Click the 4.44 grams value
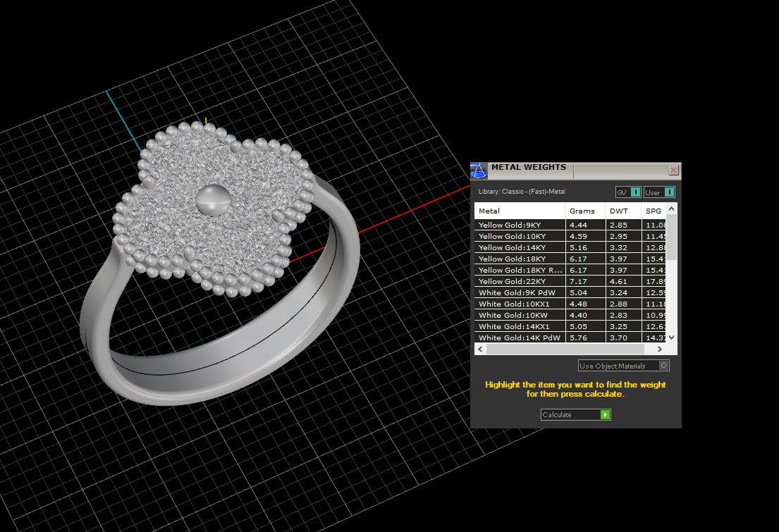Viewport: 779px width, 532px height. coord(578,225)
